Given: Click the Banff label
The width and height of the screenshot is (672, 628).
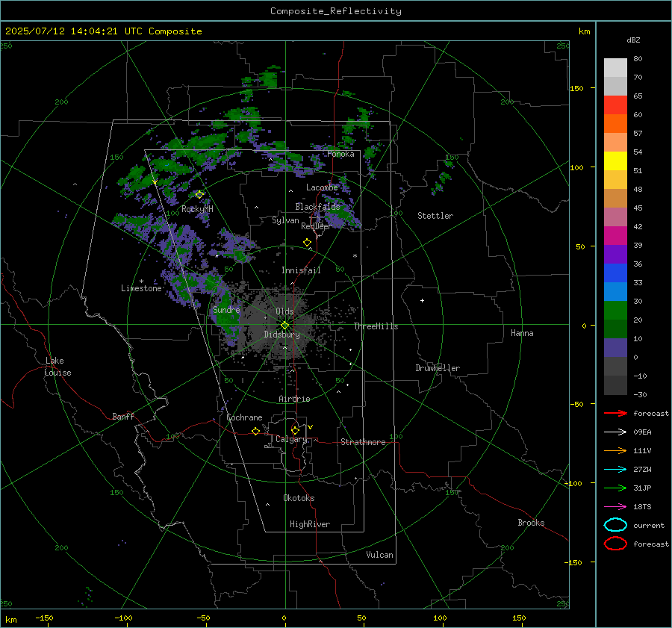Looking at the screenshot, I should (x=123, y=416).
